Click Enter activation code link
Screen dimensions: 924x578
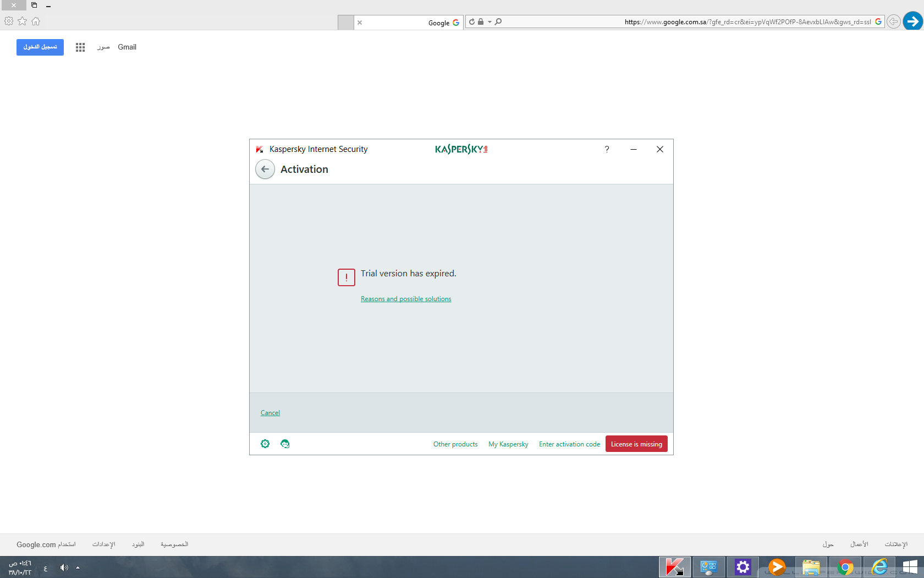[569, 444]
